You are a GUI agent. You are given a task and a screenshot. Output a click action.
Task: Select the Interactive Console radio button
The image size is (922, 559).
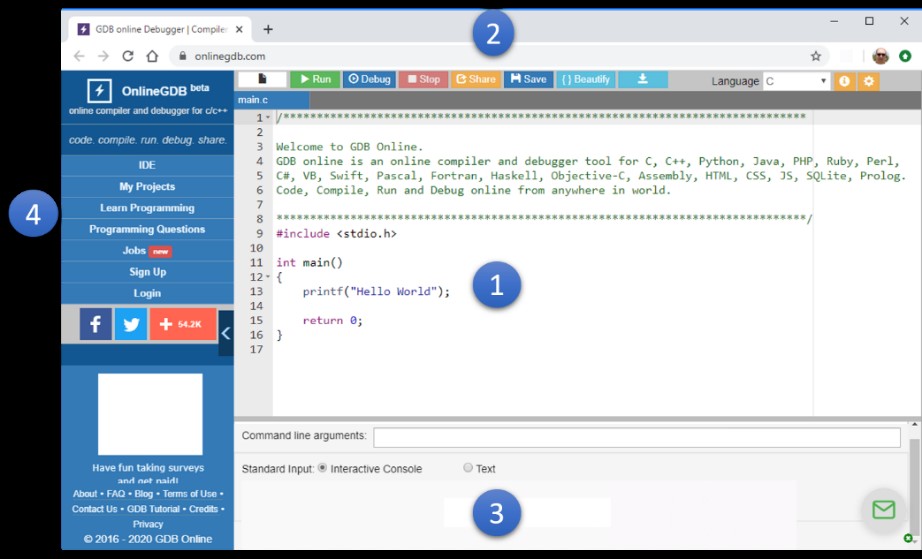(322, 468)
